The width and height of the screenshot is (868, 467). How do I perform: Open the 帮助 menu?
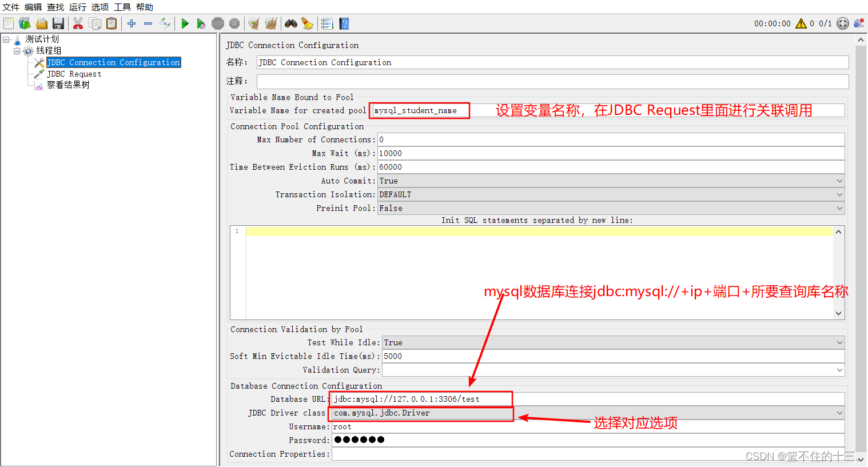pos(145,7)
